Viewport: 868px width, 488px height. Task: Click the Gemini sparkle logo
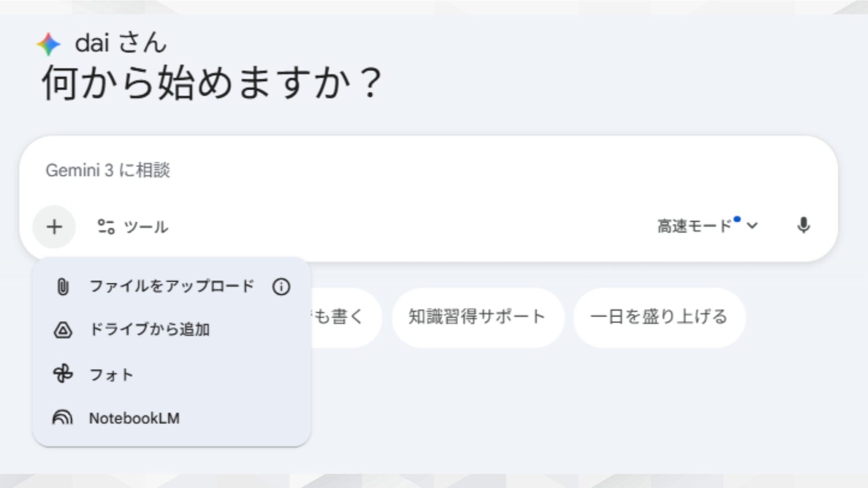pyautogui.click(x=47, y=43)
